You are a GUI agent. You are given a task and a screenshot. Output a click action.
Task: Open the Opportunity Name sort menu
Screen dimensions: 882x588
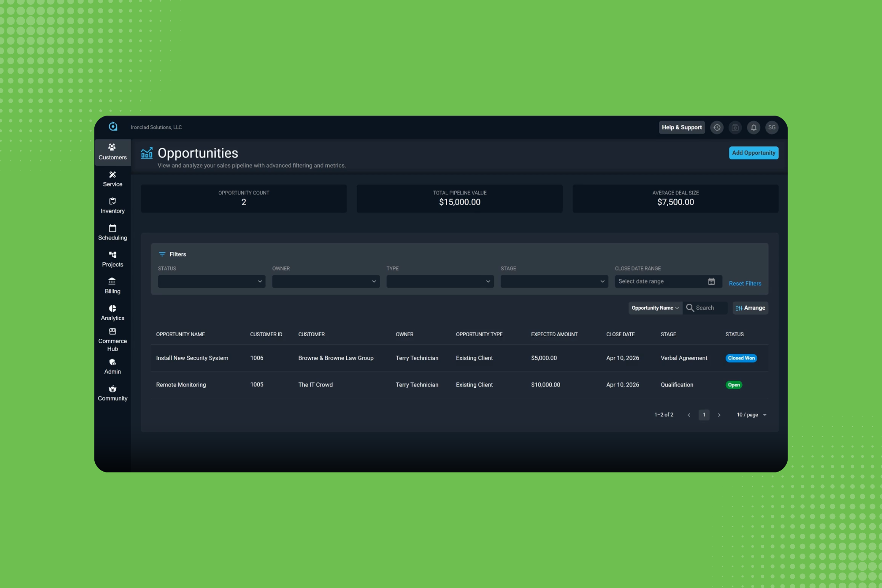coord(655,308)
